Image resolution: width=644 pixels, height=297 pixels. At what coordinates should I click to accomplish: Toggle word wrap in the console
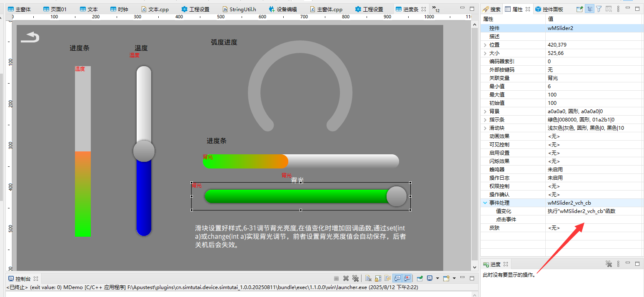(x=387, y=278)
